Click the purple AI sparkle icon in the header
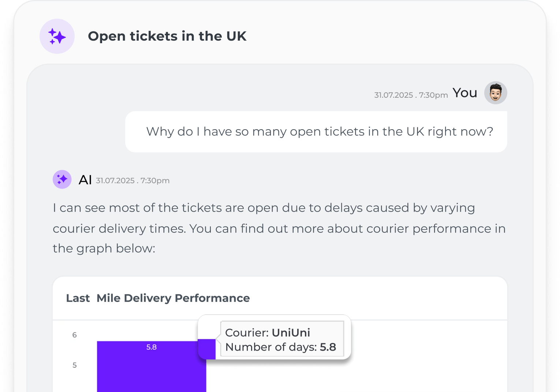This screenshot has height=392, width=560. tap(57, 36)
